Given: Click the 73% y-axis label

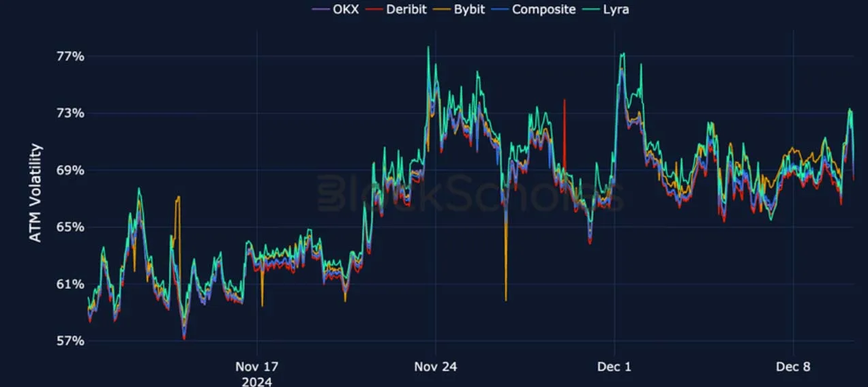Looking at the screenshot, I should pyautogui.click(x=70, y=113).
